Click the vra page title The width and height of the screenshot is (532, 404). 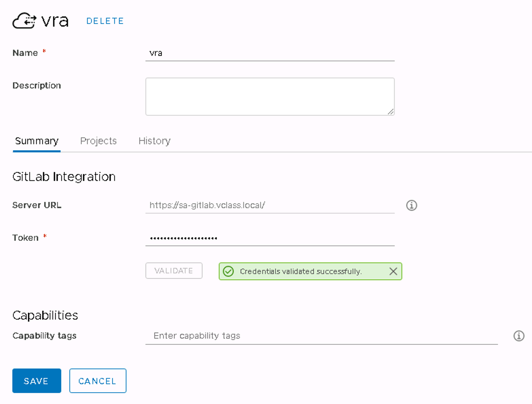[55, 21]
